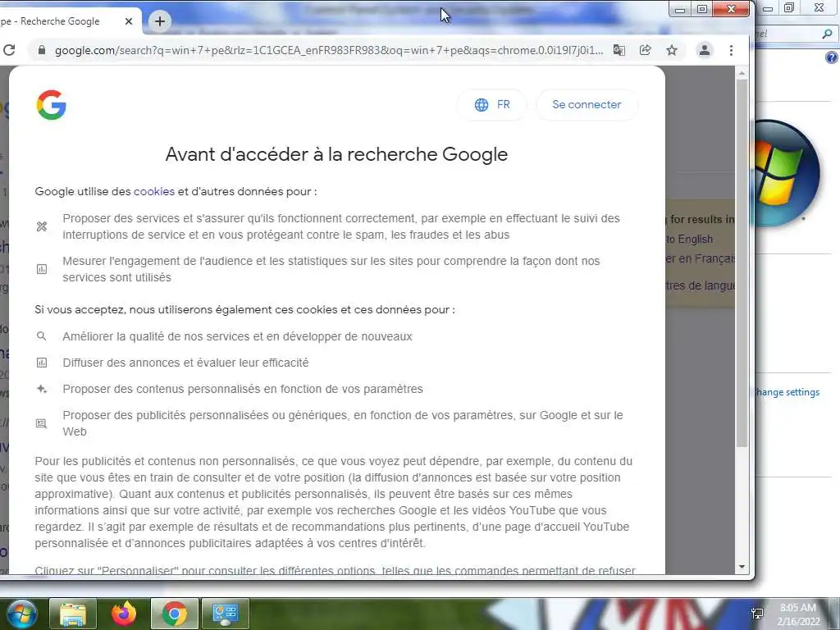Viewport: 840px width, 630px height.
Task: Minimize the Chrome window
Action: tap(680, 9)
